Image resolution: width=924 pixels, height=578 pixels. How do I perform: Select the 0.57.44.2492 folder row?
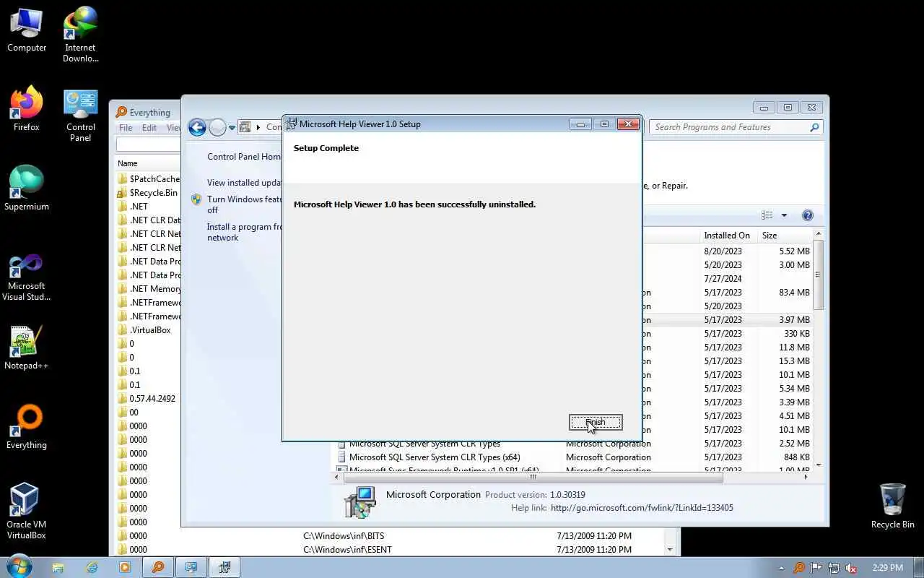148,399
